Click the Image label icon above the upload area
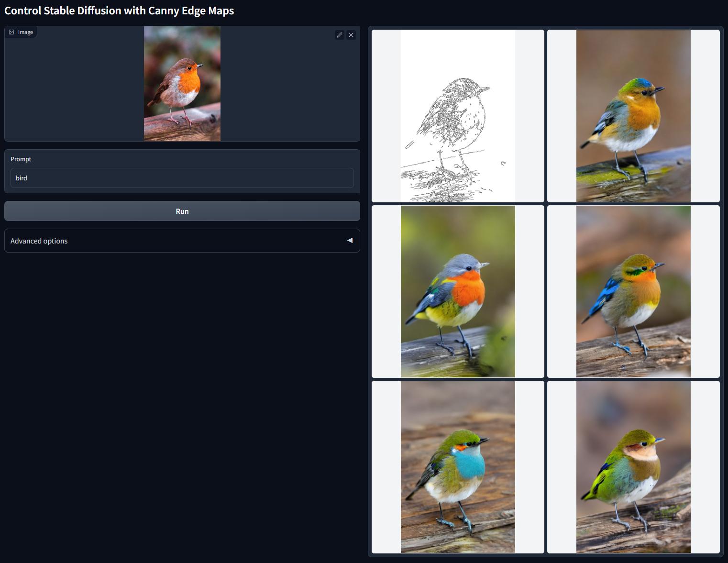Screen dimensions: 728x563 point(11,32)
